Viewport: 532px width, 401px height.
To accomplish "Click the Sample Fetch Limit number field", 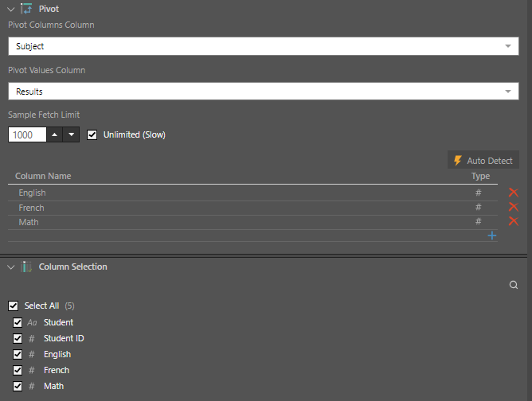I will tap(27, 134).
